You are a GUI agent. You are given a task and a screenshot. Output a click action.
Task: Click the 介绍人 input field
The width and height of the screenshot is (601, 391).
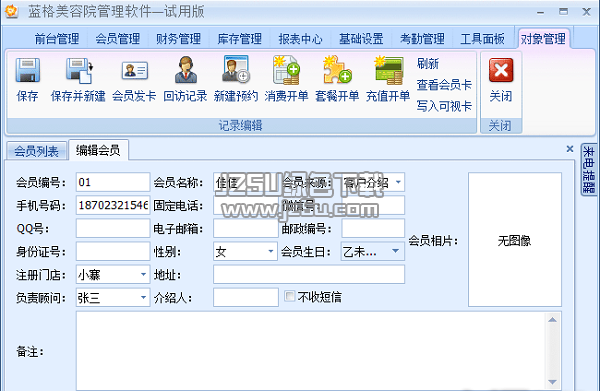[x=246, y=297]
